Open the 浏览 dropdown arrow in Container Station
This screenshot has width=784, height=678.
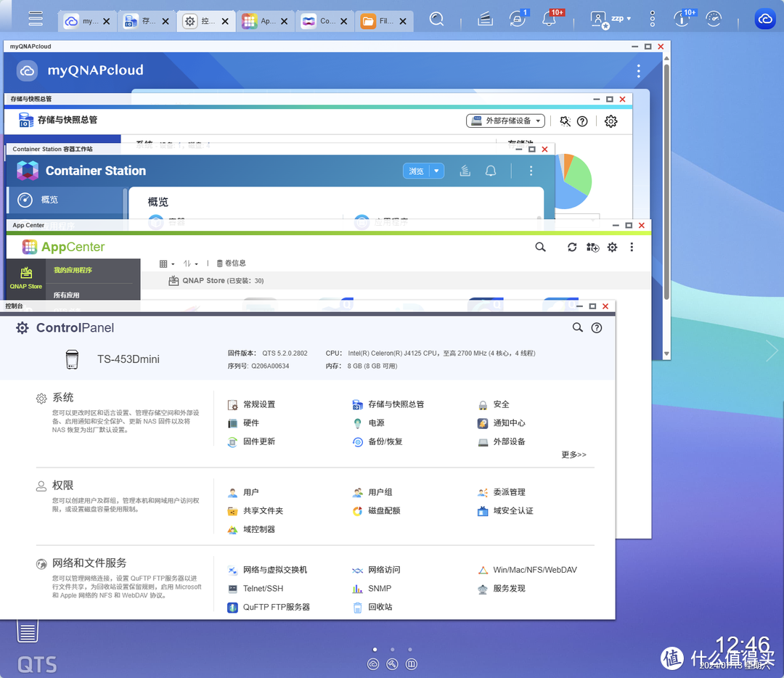click(x=436, y=171)
